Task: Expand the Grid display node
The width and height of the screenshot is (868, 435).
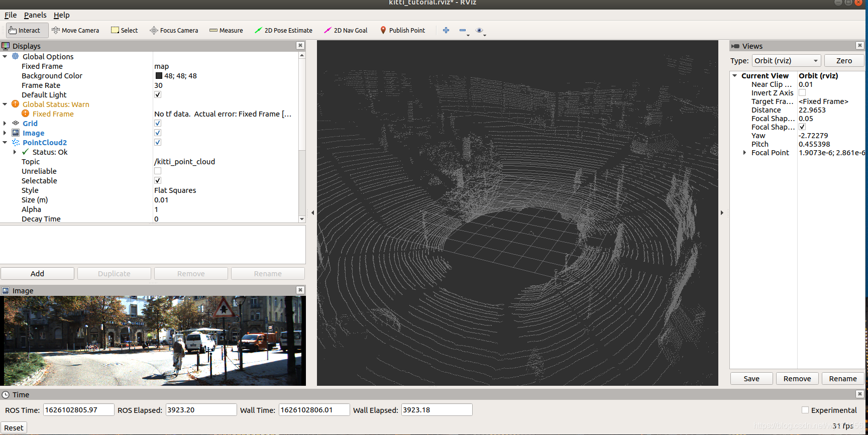Action: click(5, 123)
